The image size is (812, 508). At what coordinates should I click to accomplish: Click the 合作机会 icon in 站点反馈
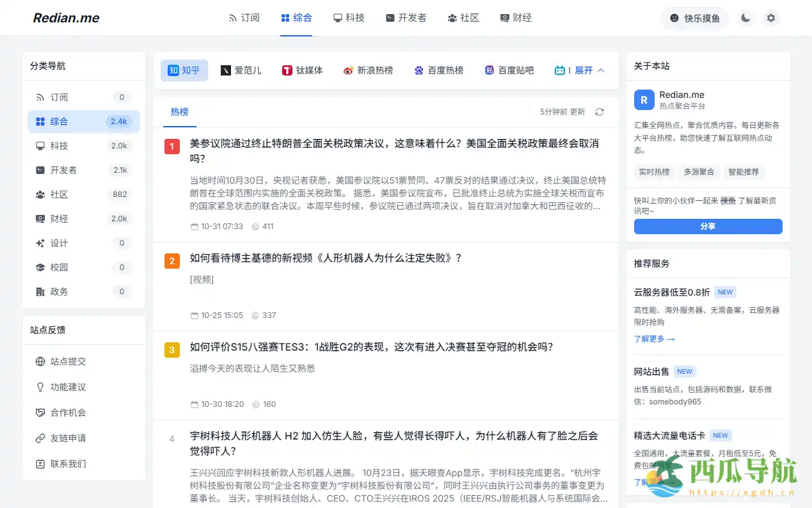point(40,412)
